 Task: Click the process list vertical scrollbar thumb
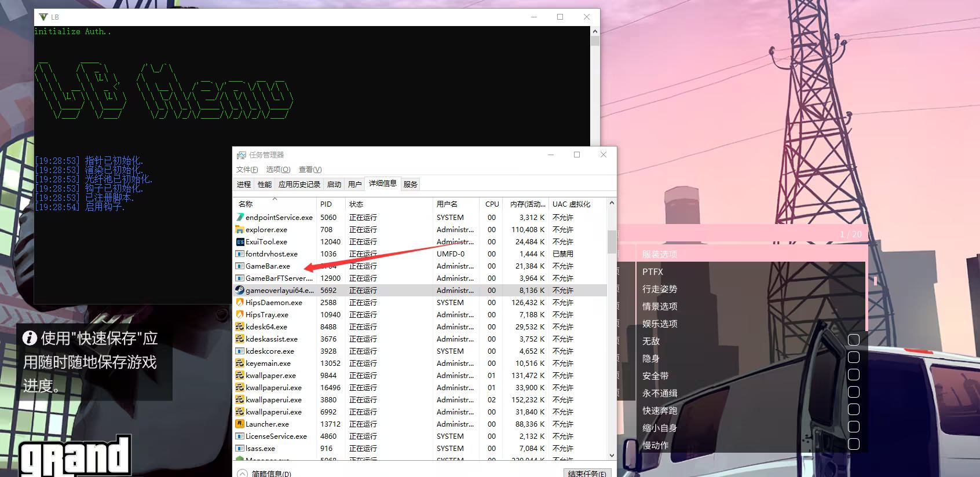[x=612, y=241]
